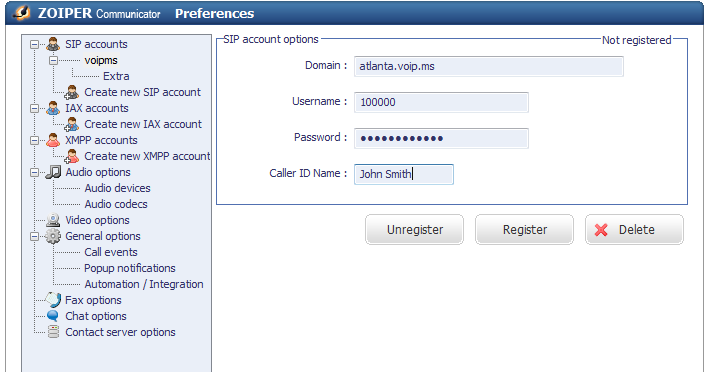The height and width of the screenshot is (372, 707).
Task: Collapse the voipms account node
Action: [54, 60]
